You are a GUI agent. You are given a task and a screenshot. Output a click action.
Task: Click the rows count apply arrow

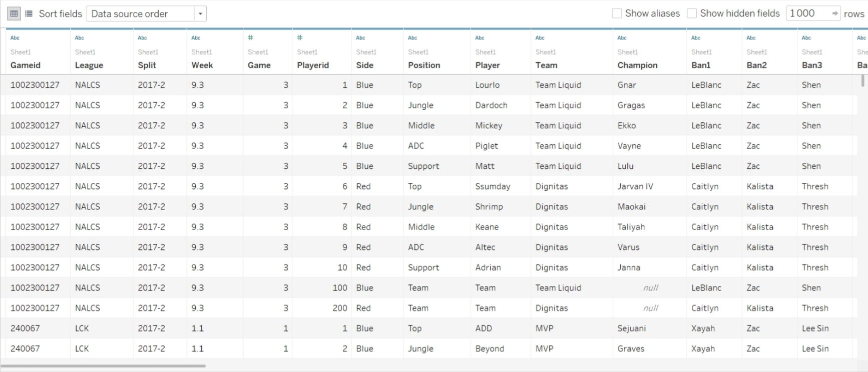[835, 14]
